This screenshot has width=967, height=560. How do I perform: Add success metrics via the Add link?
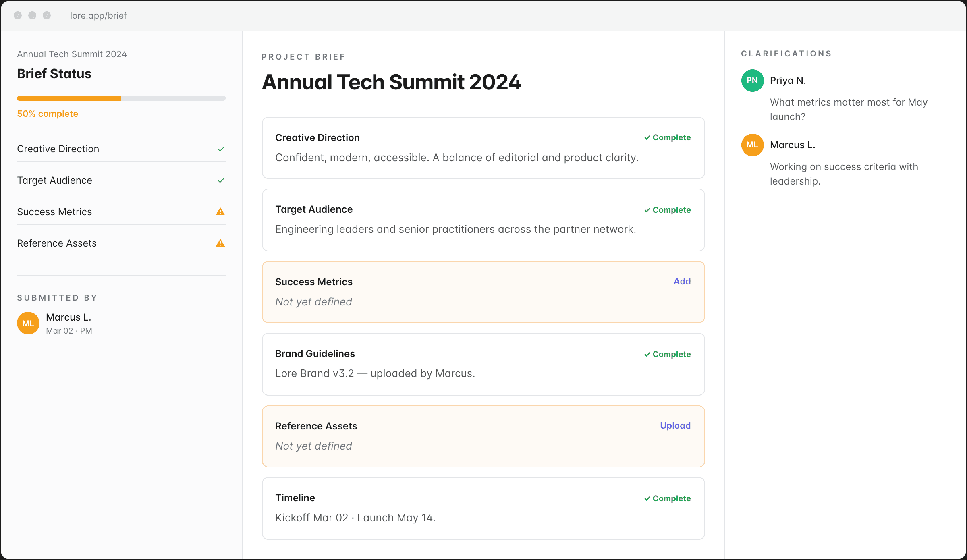(x=682, y=281)
